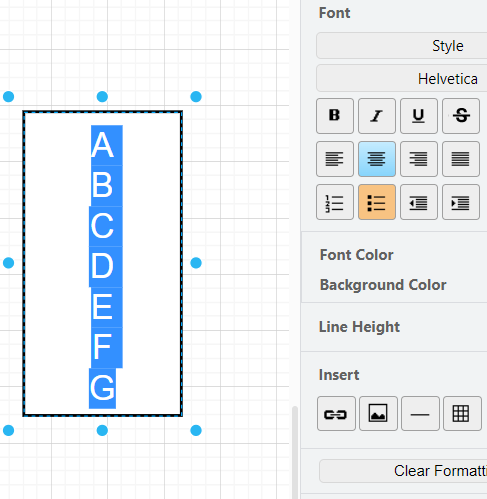Click the letter D in shape
The width and height of the screenshot is (487, 499).
pos(102,266)
